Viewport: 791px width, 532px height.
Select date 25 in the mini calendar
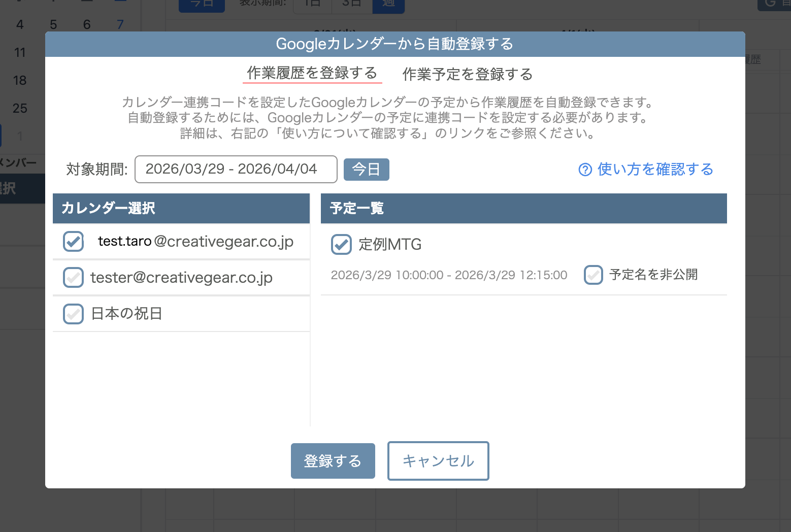(20, 108)
